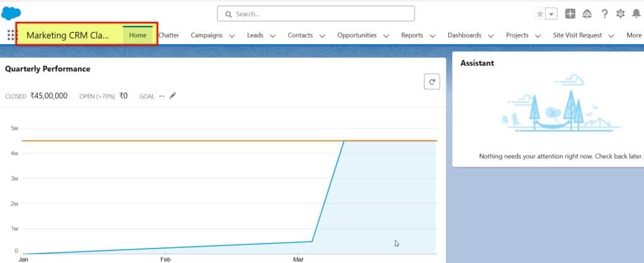Open the Trailhead guidance icon
This screenshot has height=263, width=644.
[x=587, y=14]
